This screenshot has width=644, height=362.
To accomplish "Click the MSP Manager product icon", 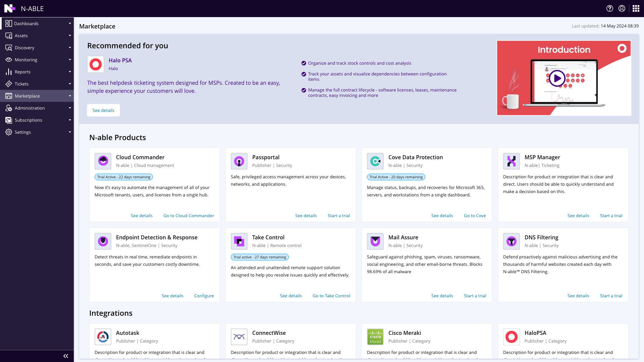I will 512,161.
